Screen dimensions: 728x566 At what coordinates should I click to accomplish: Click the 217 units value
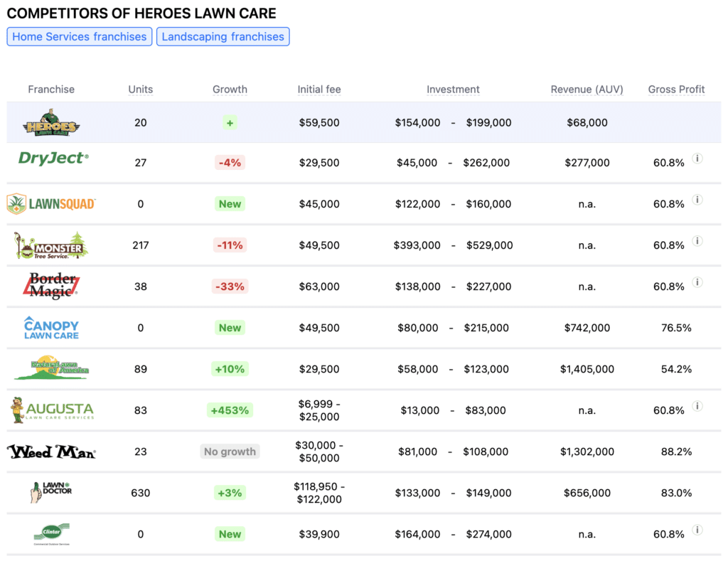tap(141, 245)
